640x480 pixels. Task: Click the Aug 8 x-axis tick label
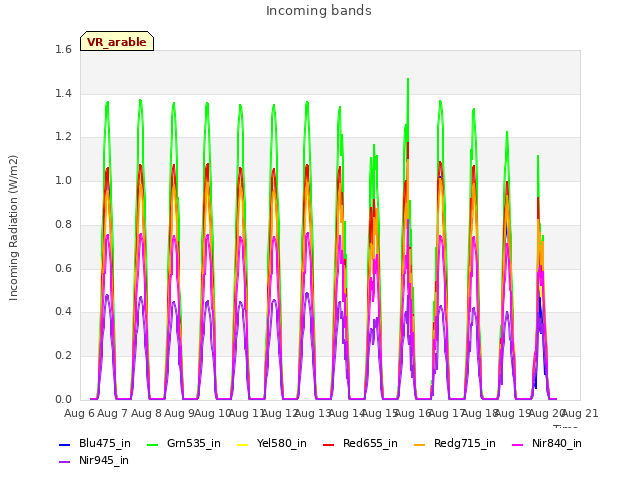146,413
